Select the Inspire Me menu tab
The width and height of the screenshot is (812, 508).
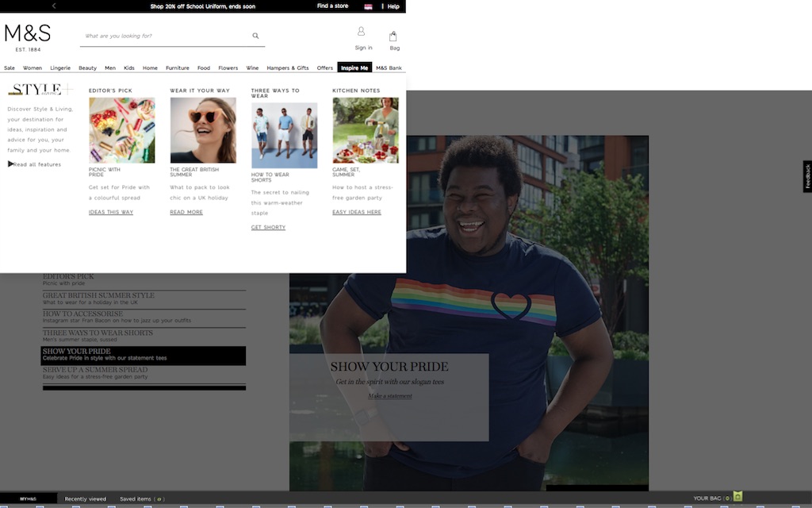tap(354, 68)
